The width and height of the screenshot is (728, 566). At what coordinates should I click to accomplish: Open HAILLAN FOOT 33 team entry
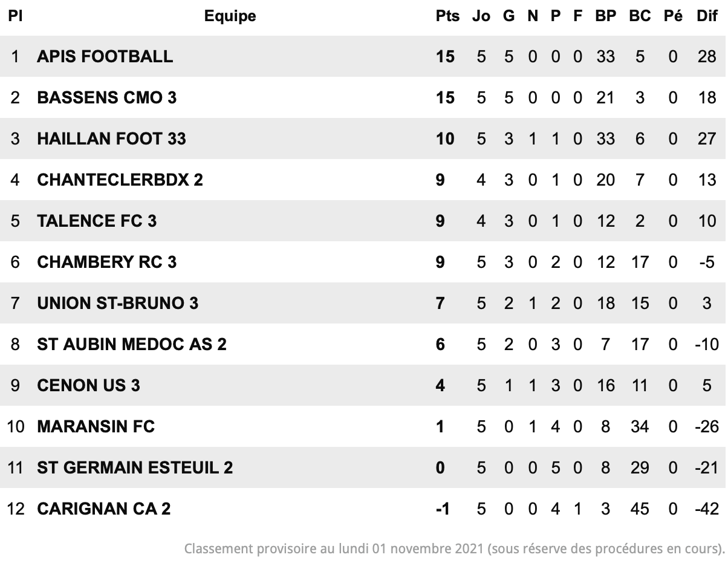click(x=111, y=138)
